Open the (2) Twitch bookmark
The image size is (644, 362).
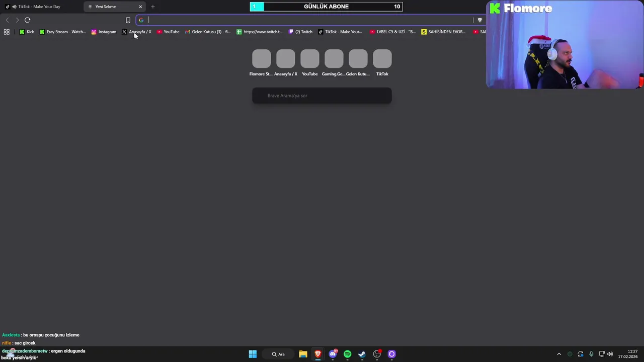coord(300,32)
